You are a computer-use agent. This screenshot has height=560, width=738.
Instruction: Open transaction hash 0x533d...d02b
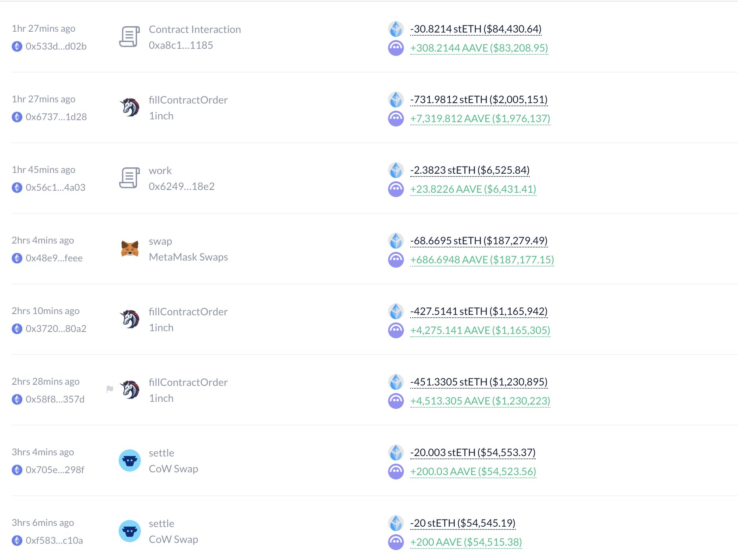[56, 46]
